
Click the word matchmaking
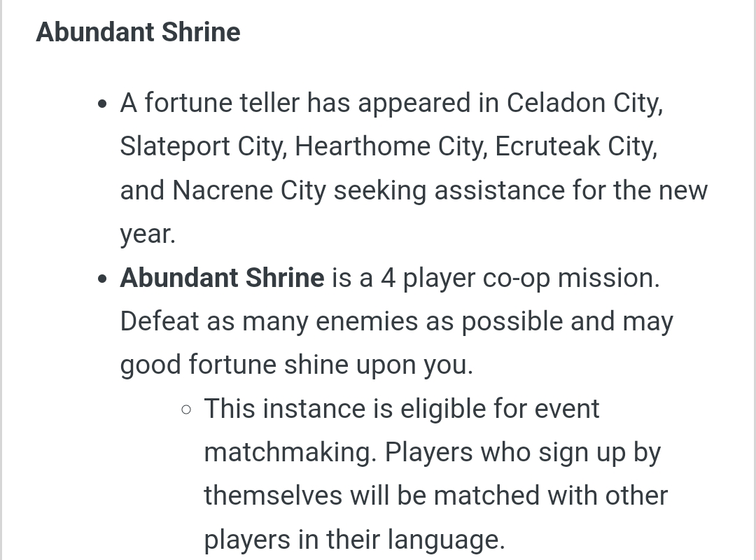tap(288, 453)
